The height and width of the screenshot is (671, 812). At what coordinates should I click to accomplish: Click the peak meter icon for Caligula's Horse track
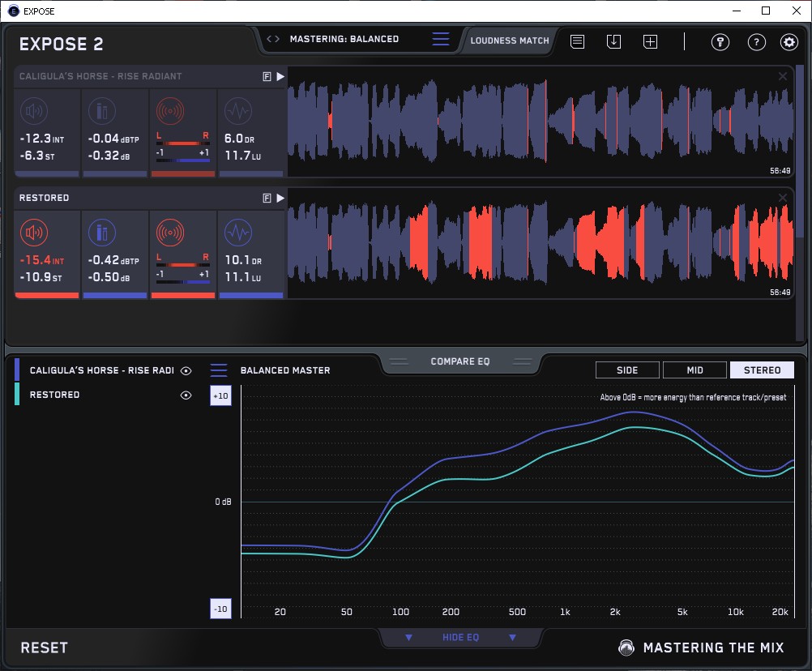102,111
